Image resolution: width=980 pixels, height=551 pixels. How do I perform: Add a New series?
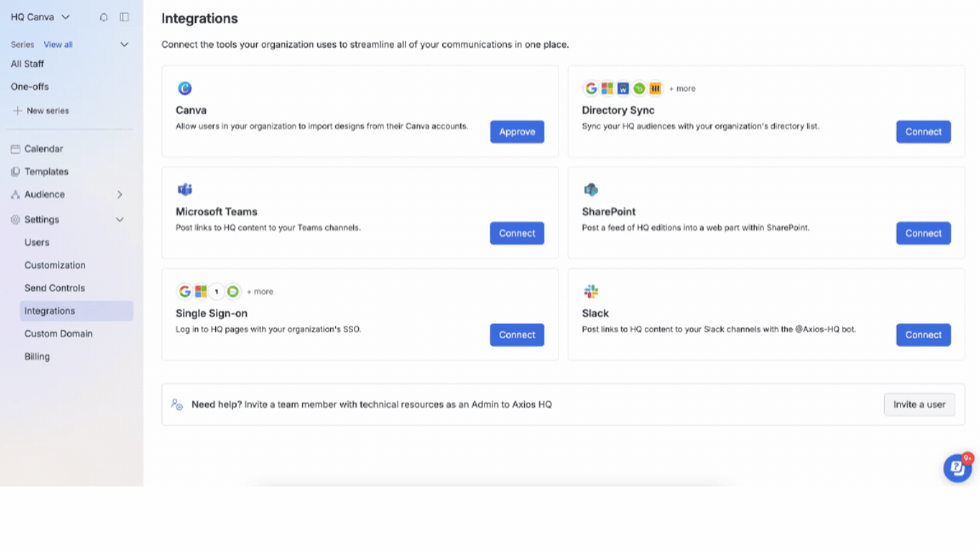pyautogui.click(x=47, y=111)
